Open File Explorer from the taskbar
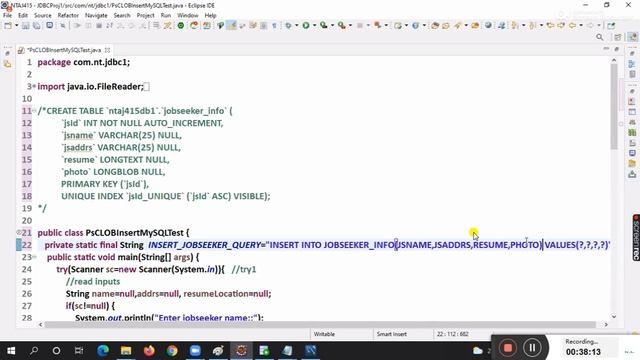The image size is (640, 360). 126,351
